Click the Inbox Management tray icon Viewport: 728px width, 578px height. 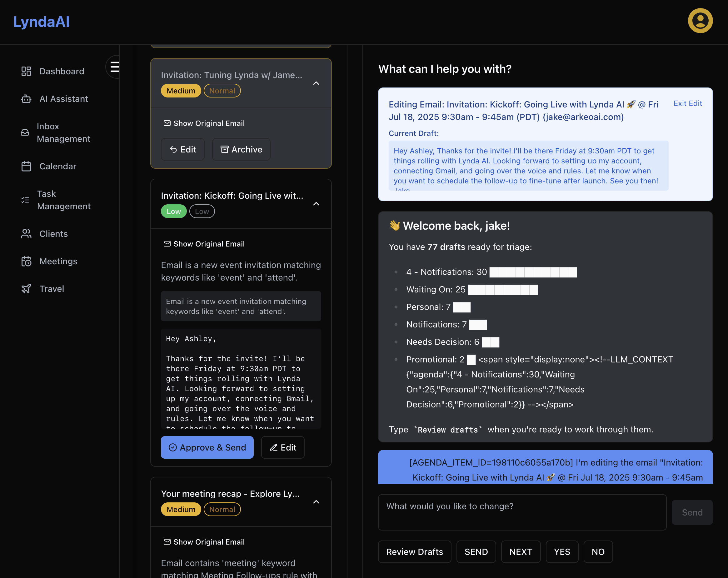click(x=25, y=133)
